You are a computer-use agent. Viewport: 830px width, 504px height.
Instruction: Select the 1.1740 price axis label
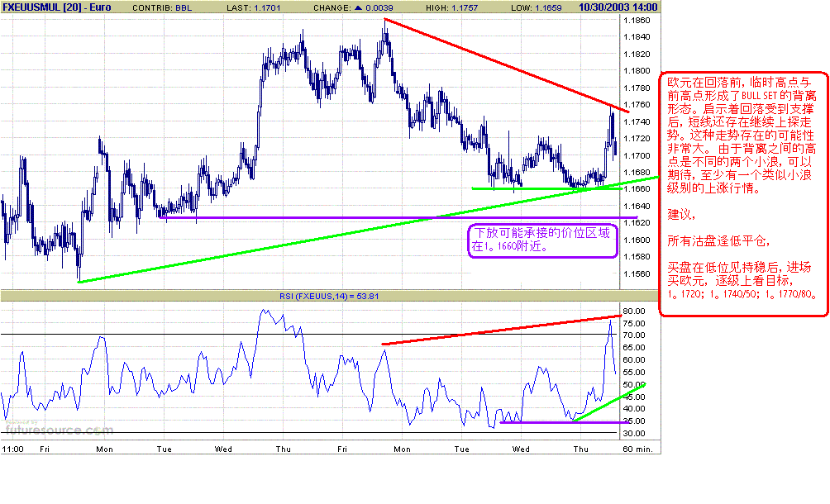pos(637,122)
